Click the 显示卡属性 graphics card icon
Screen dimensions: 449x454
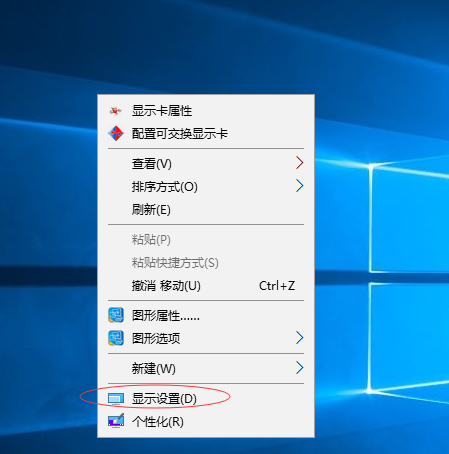pyautogui.click(x=115, y=110)
